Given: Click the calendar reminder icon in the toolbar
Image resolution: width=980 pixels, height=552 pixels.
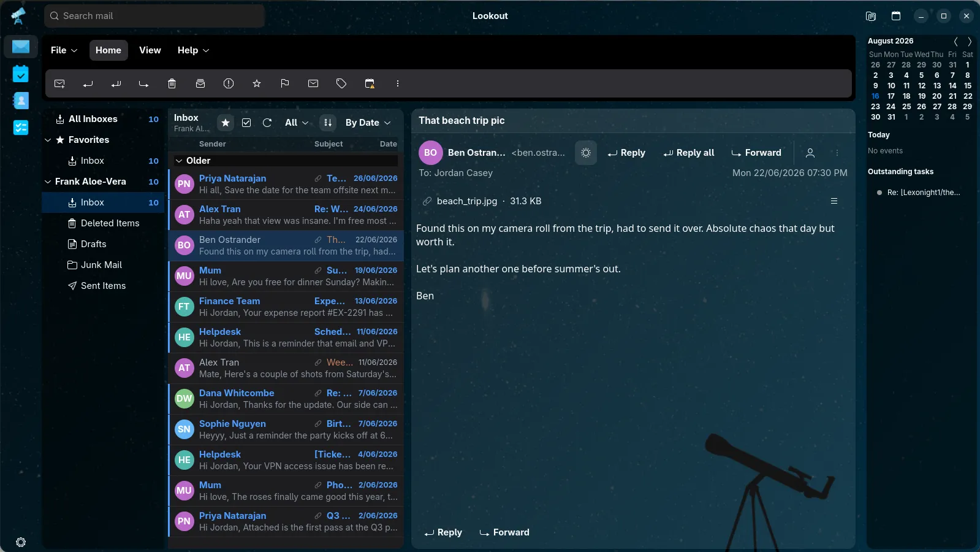Looking at the screenshot, I should click(370, 83).
